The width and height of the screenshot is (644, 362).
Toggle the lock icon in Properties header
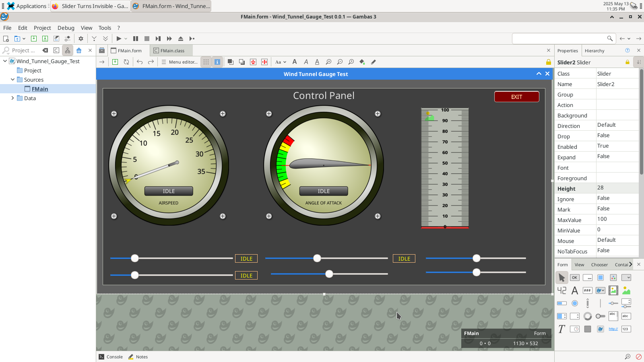click(x=627, y=62)
